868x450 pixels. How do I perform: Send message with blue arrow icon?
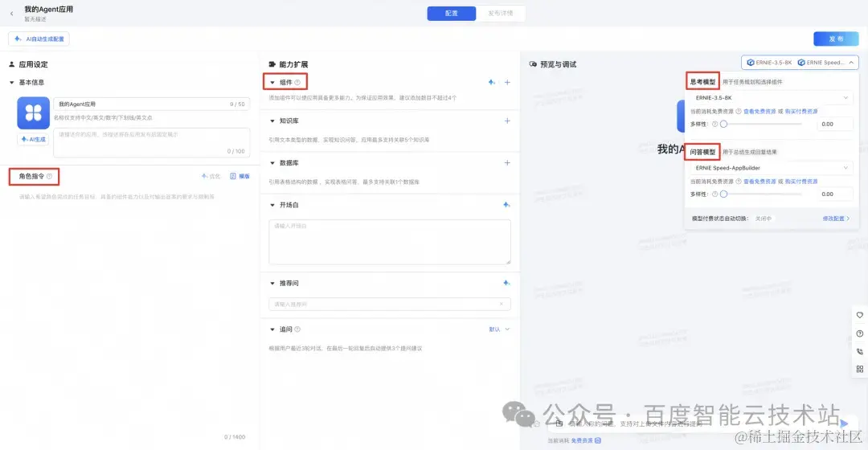[844, 423]
